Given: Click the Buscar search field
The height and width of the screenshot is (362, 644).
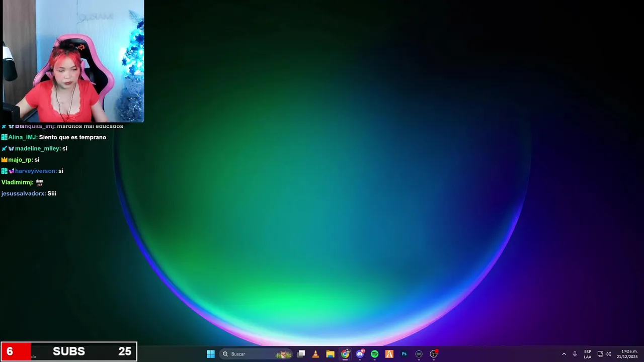Looking at the screenshot, I should pyautogui.click(x=256, y=354).
